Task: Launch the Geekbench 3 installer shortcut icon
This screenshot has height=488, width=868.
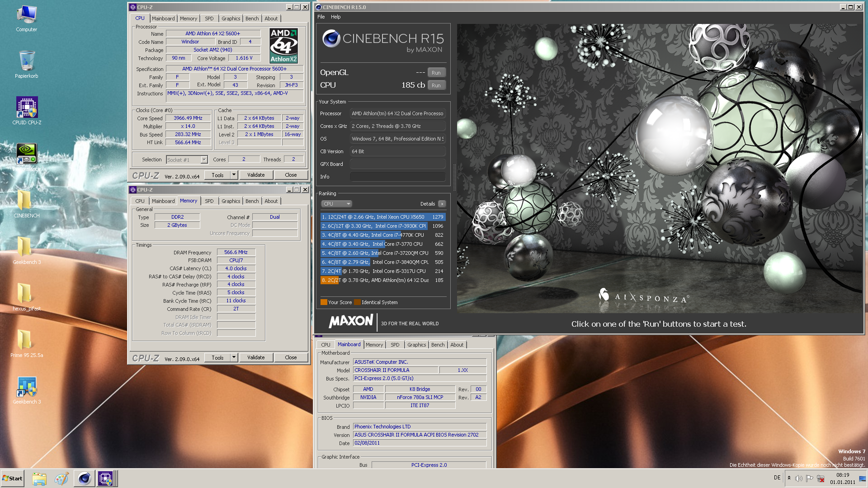Action: pyautogui.click(x=26, y=390)
